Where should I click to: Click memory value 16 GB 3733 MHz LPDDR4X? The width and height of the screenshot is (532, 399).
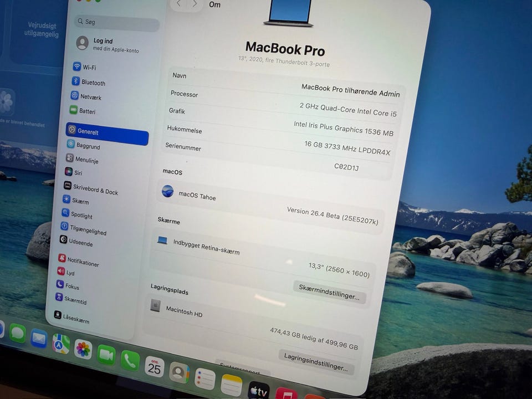[347, 149]
